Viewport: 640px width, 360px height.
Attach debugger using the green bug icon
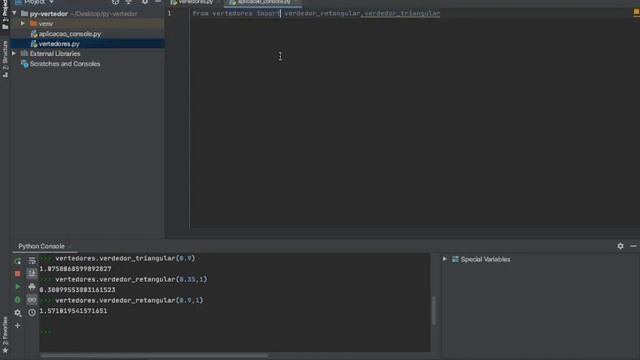click(x=18, y=300)
